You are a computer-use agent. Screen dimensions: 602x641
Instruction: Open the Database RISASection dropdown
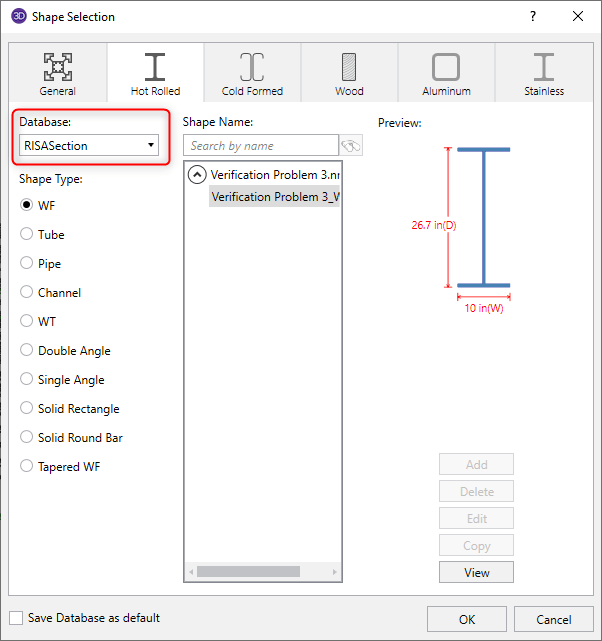(x=89, y=146)
